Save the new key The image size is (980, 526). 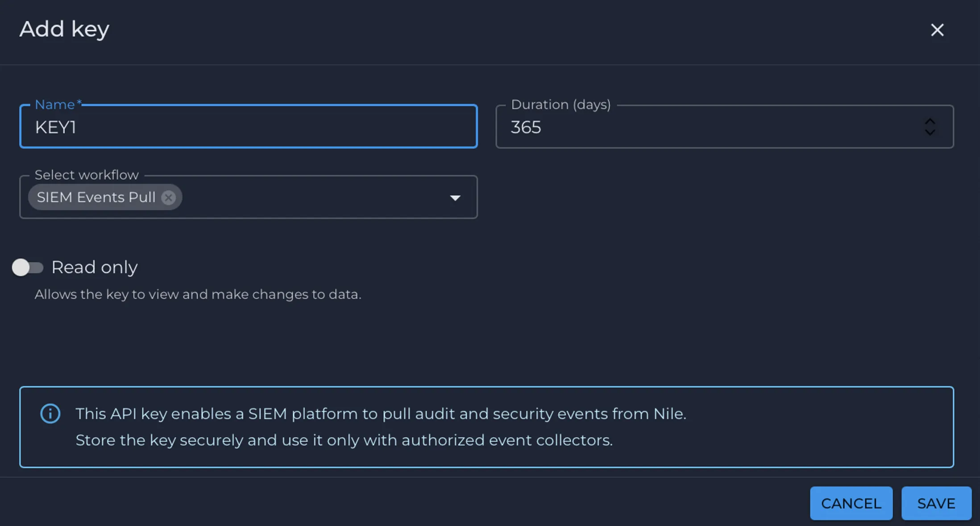[x=936, y=503]
